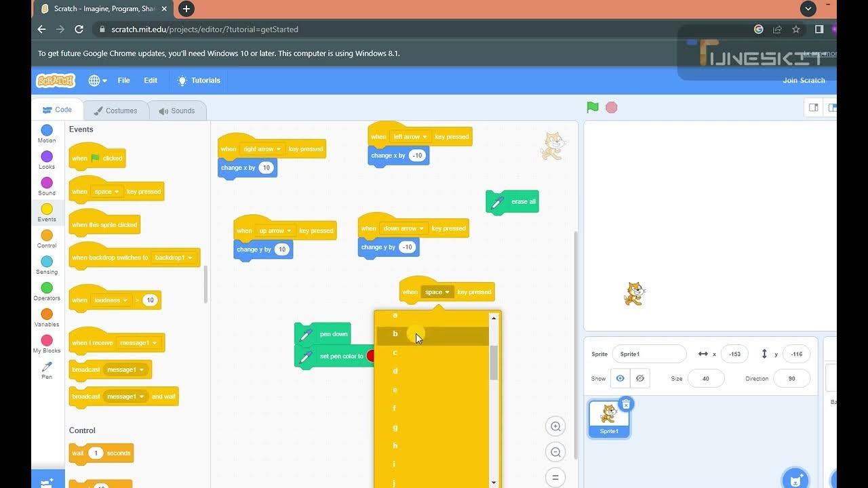Open the File menu
Viewport: 868px width, 488px height.
pos(123,80)
